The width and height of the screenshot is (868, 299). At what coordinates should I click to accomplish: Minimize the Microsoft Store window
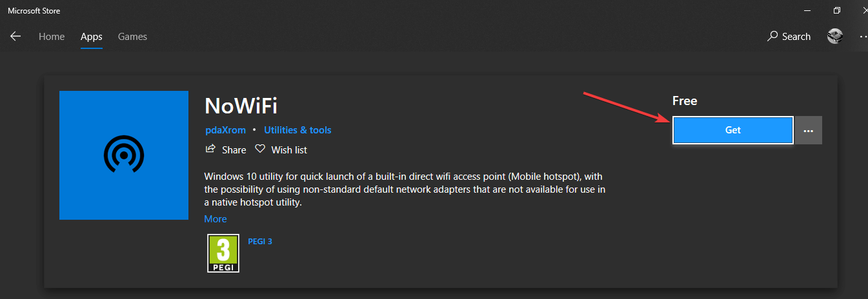pos(807,10)
